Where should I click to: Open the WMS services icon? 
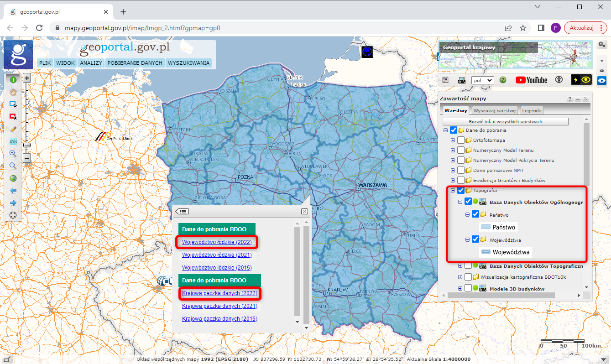point(462,80)
